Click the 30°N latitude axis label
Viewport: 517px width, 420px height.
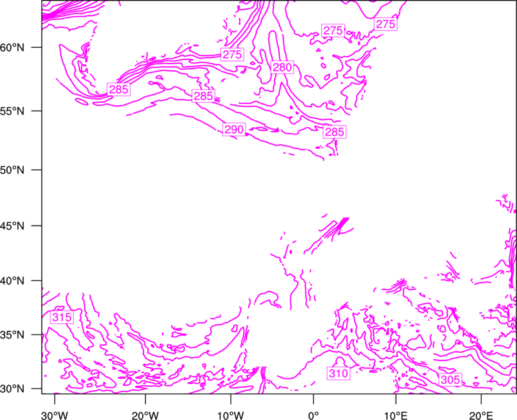(x=12, y=389)
